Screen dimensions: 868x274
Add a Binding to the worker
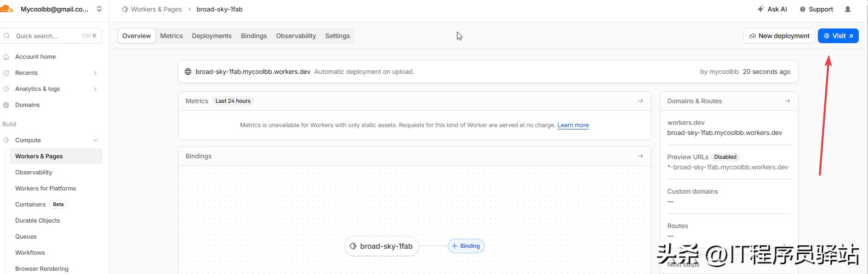coord(466,246)
